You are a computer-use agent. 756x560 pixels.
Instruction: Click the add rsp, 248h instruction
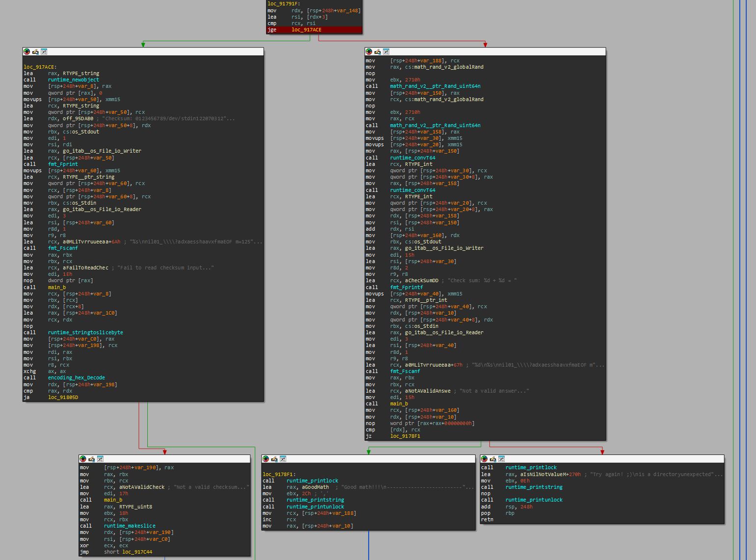pyautogui.click(x=507, y=507)
